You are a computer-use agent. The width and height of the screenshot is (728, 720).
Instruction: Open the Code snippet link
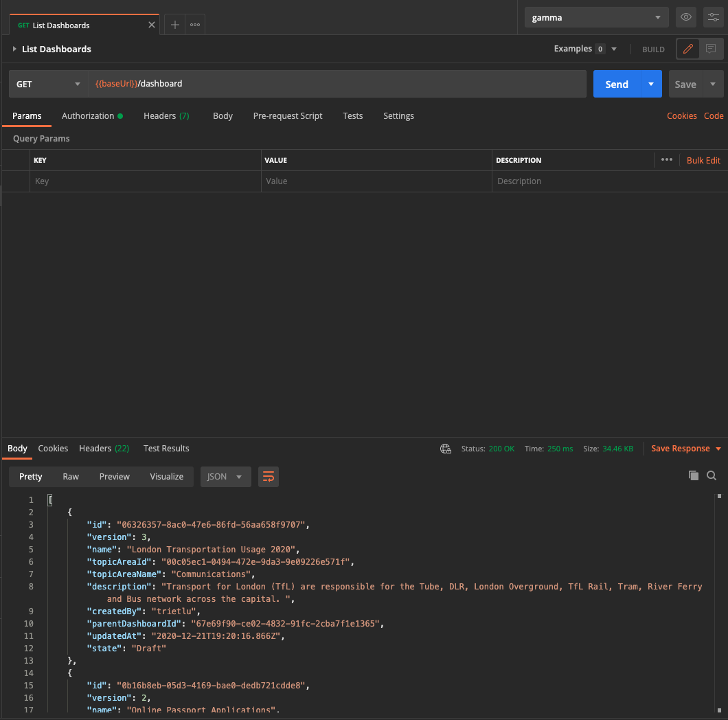coord(713,116)
